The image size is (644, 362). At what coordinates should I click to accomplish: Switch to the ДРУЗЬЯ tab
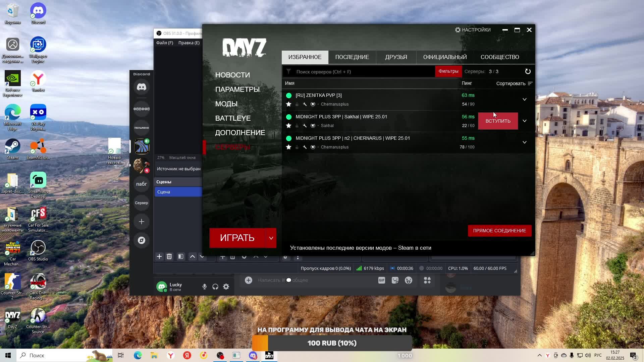click(x=396, y=57)
